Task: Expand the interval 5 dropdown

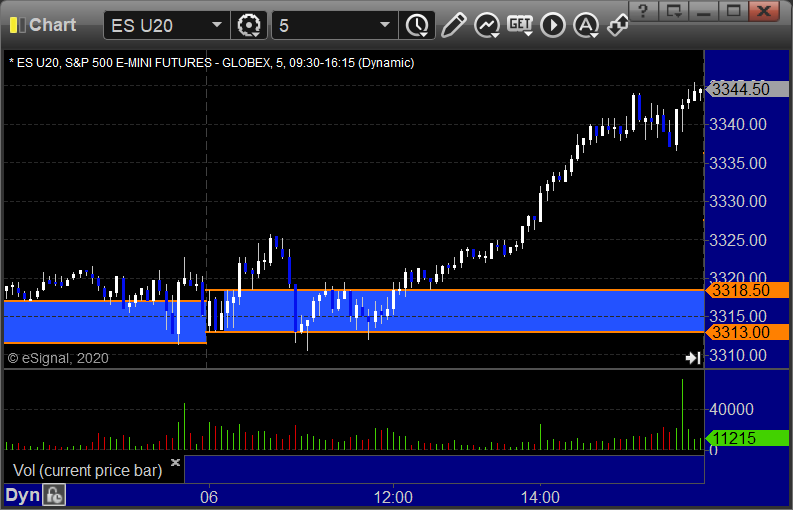Action: (385, 25)
